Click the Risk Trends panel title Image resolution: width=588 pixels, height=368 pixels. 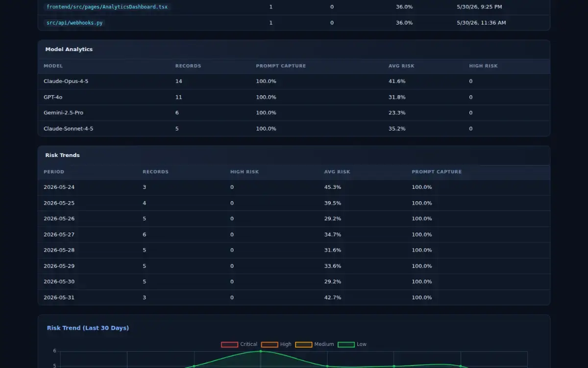point(63,155)
